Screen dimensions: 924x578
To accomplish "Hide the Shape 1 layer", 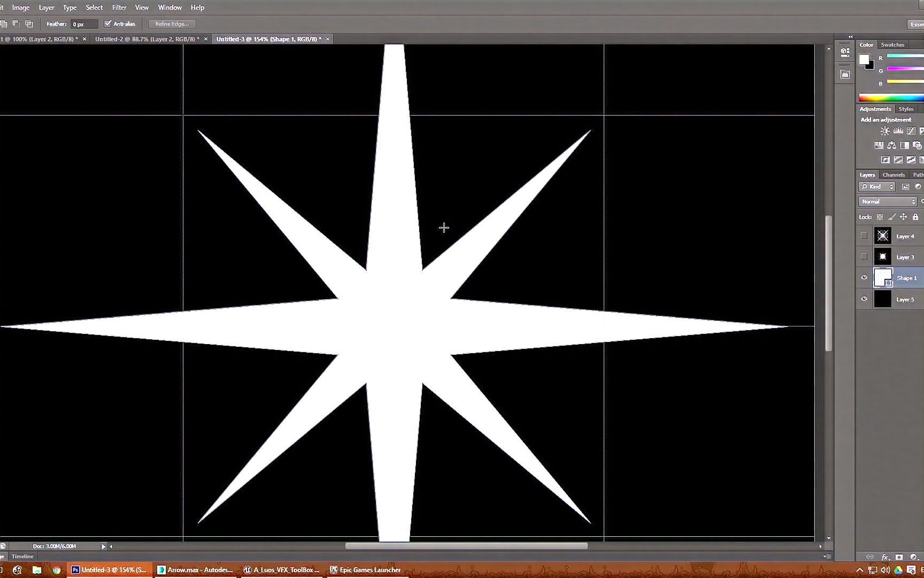I will tap(864, 277).
